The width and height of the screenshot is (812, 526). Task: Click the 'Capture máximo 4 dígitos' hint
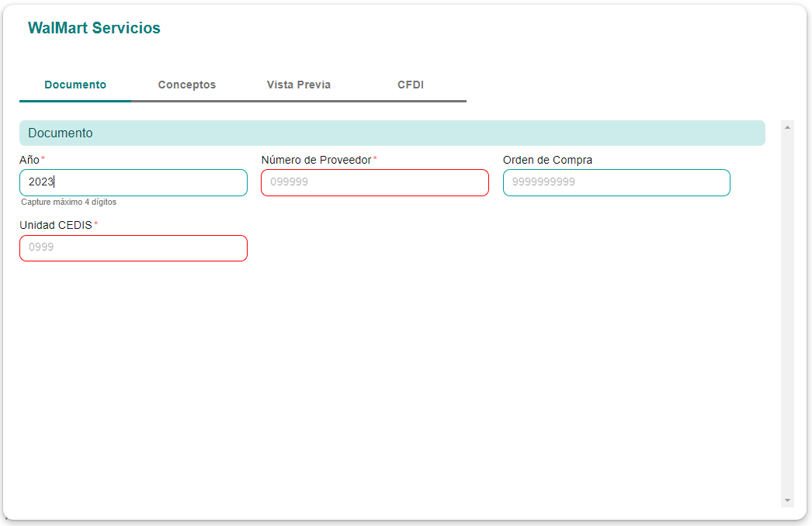(68, 202)
